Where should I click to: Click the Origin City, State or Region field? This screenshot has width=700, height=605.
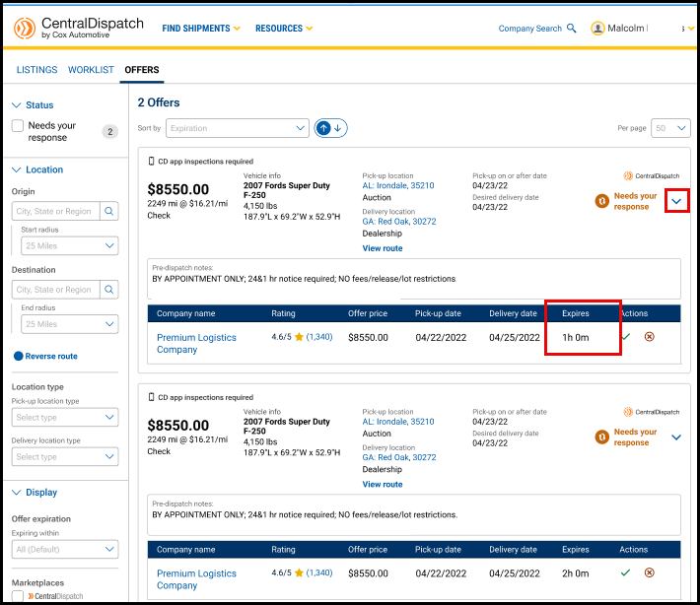[x=56, y=211]
